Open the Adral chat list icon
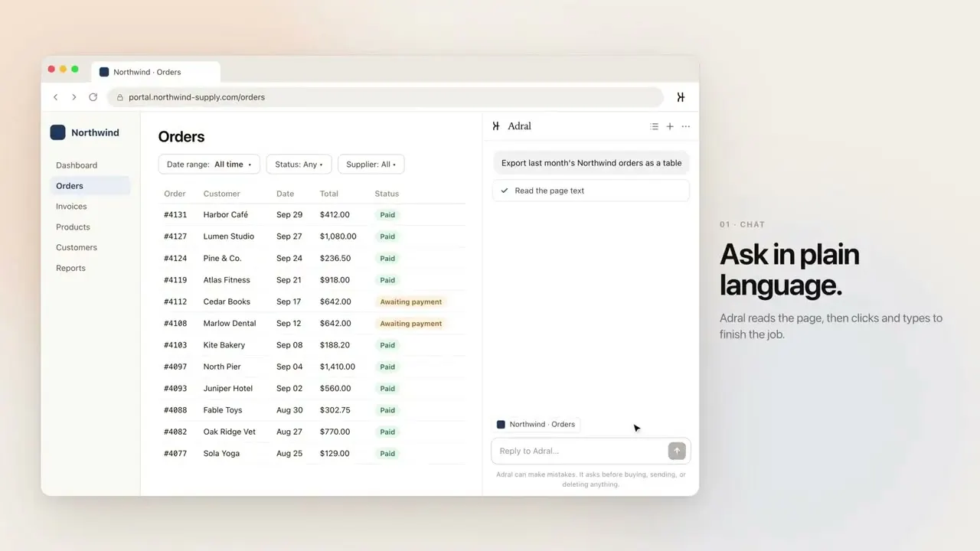 [654, 126]
